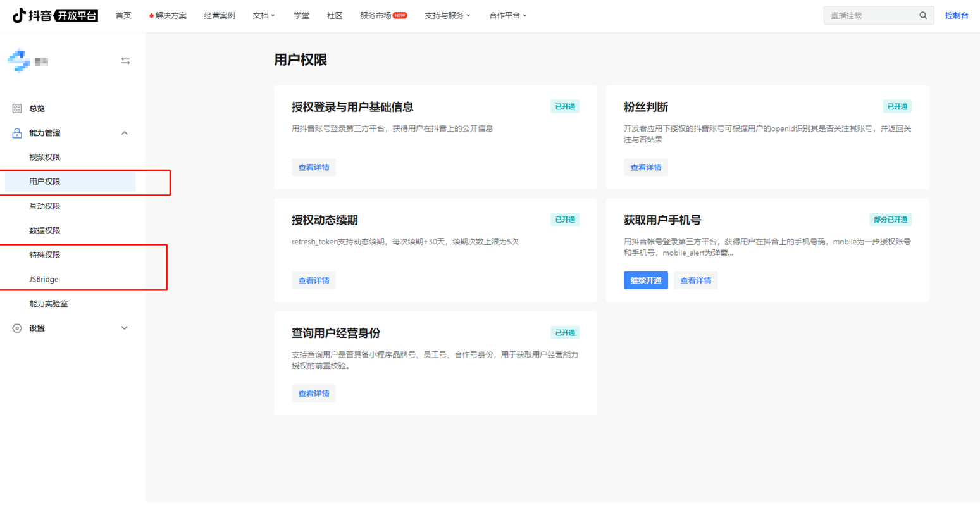Click the 继续开通 button
980x505 pixels.
pyautogui.click(x=645, y=280)
